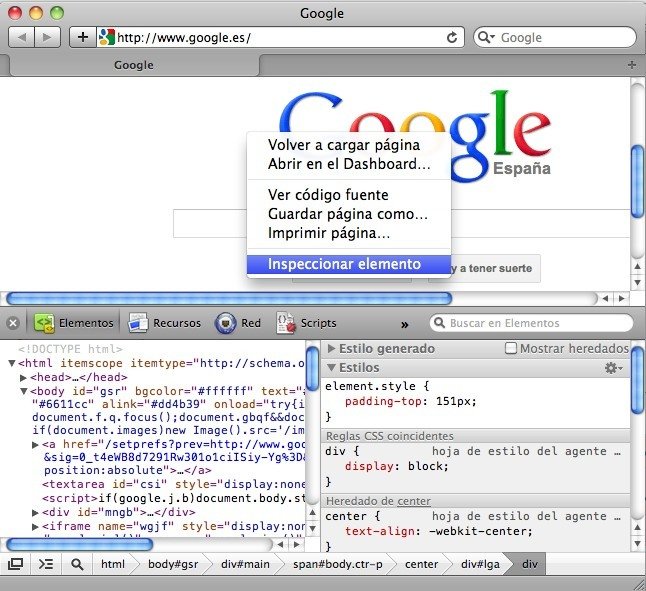Activate the element picker magnifier icon
Screen dimensions: 646x591
[77, 564]
